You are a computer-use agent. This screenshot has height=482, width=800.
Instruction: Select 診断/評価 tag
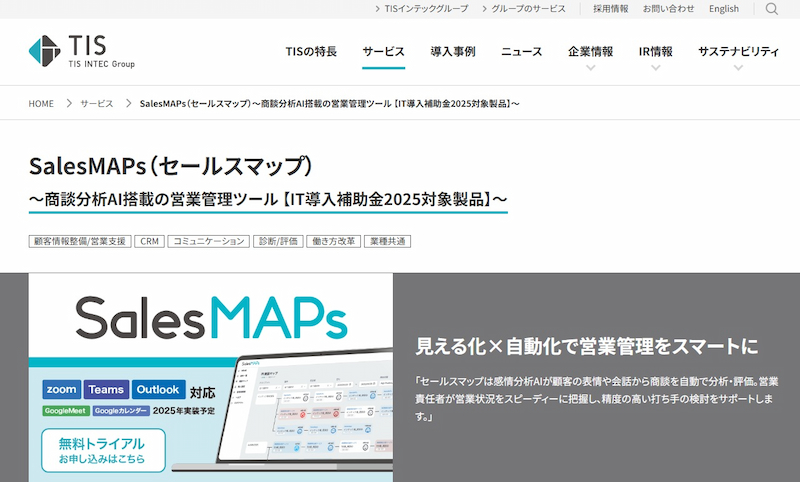point(278,241)
